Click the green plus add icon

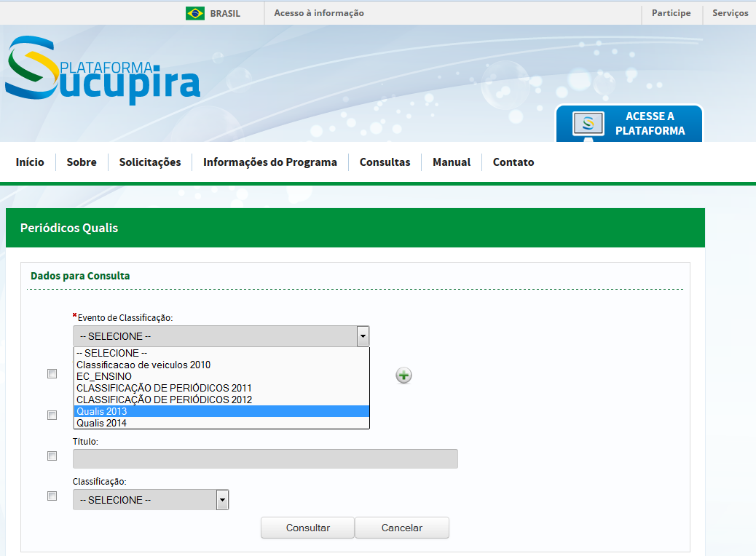403,376
